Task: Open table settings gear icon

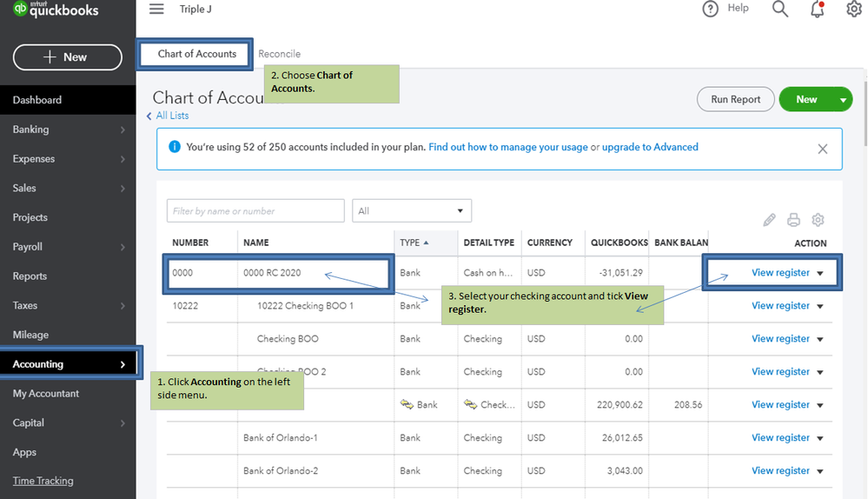Action: pos(818,220)
